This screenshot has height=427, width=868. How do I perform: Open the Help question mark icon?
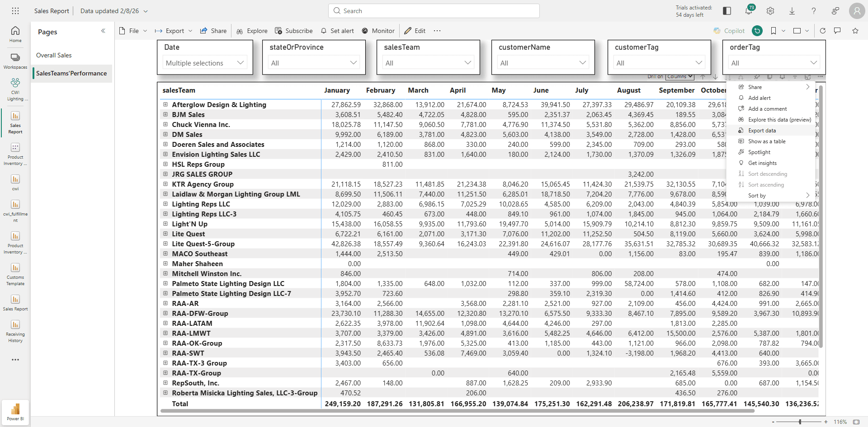coord(814,11)
